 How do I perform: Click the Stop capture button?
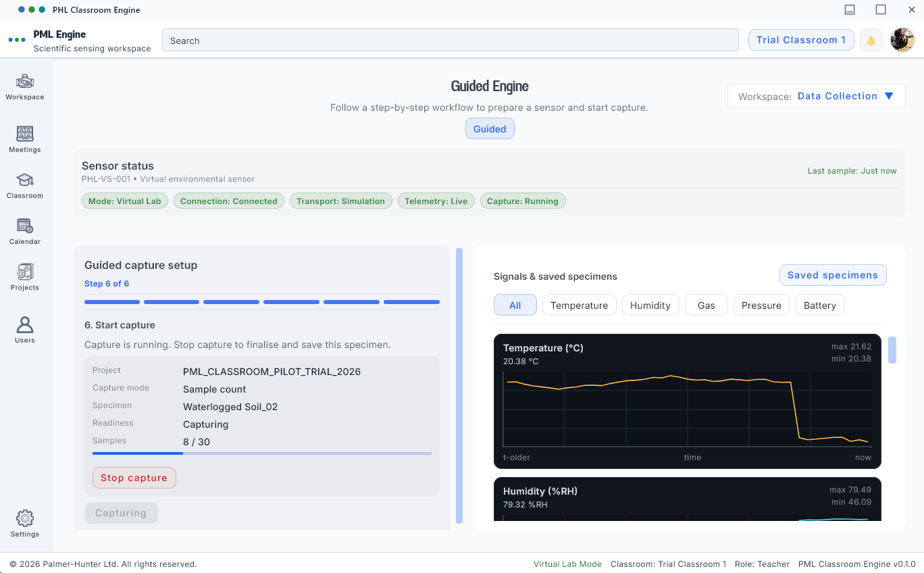(x=134, y=478)
